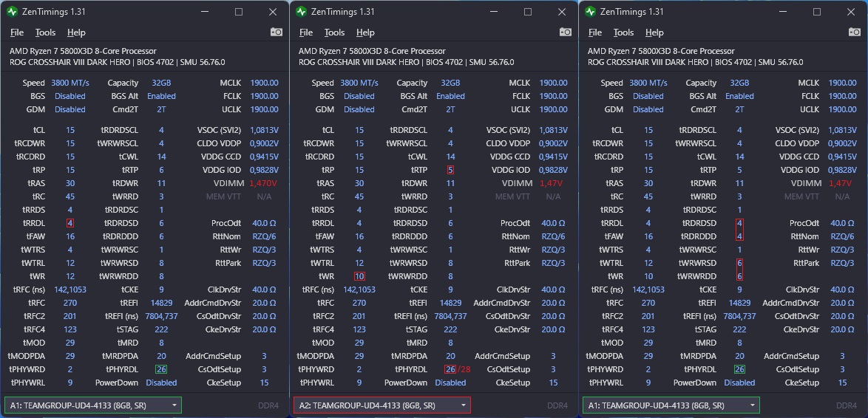Image resolution: width=868 pixels, height=418 pixels.
Task: Open the A1 TEAMGROUP module dropdown in the left window
Action: pyautogui.click(x=92, y=405)
